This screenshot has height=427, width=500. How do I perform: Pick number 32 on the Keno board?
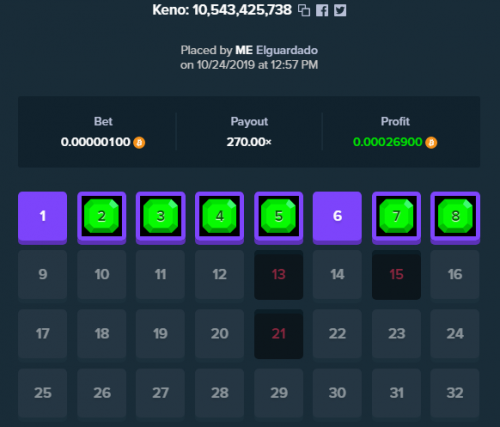click(x=455, y=393)
